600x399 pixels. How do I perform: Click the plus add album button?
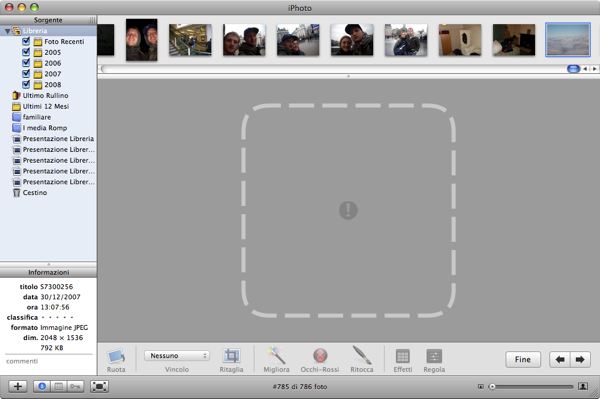coord(18,386)
